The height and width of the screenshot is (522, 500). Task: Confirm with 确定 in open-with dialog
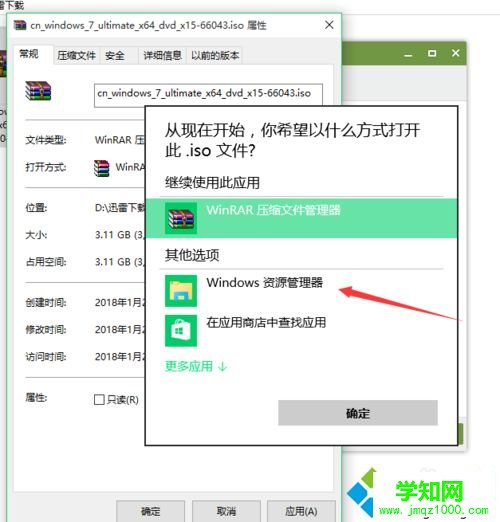coord(358,413)
